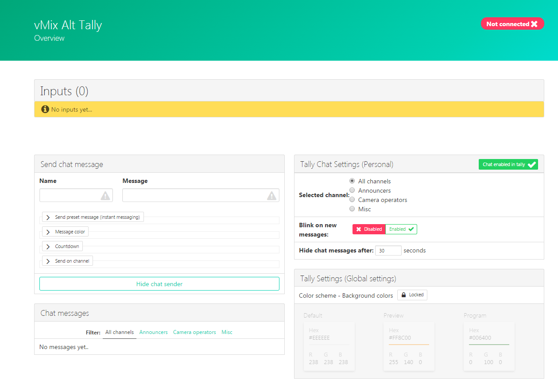The width and height of the screenshot is (558, 392).
Task: Toggle the Chat enabled in tally button
Action: 508,164
